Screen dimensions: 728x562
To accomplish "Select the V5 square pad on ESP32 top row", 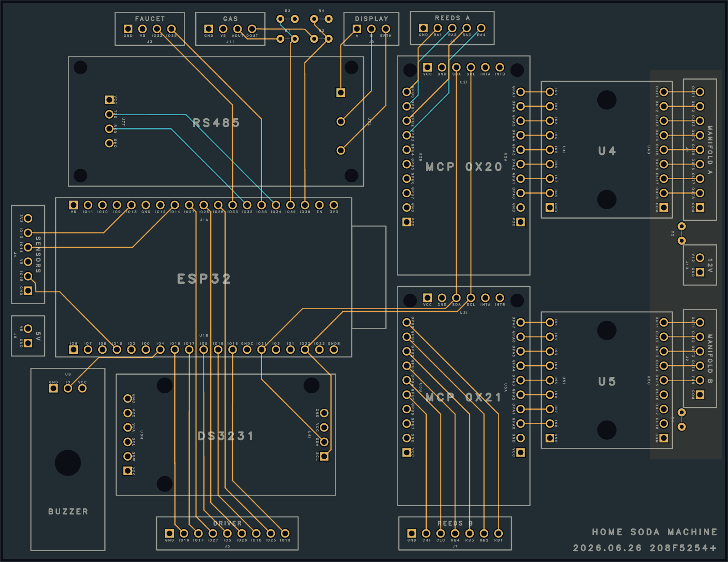I will tap(73, 205).
